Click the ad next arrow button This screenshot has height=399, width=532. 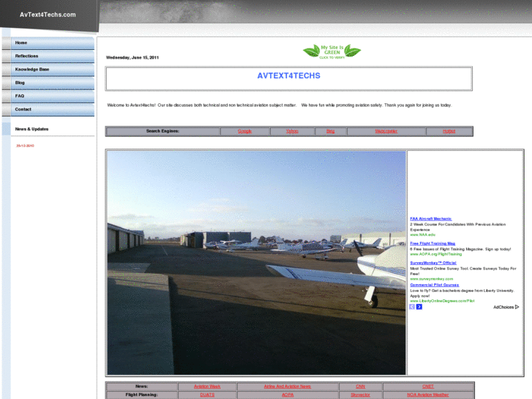pos(419,307)
